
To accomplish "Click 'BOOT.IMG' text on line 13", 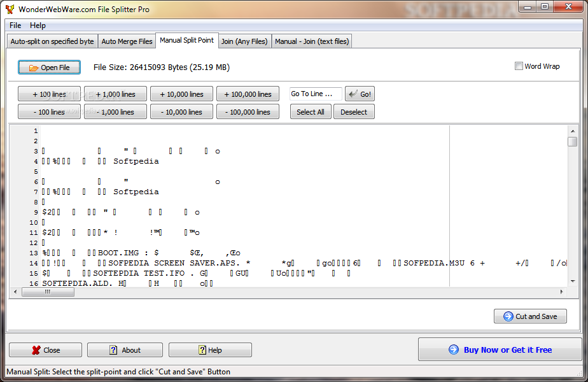I will 118,253.
